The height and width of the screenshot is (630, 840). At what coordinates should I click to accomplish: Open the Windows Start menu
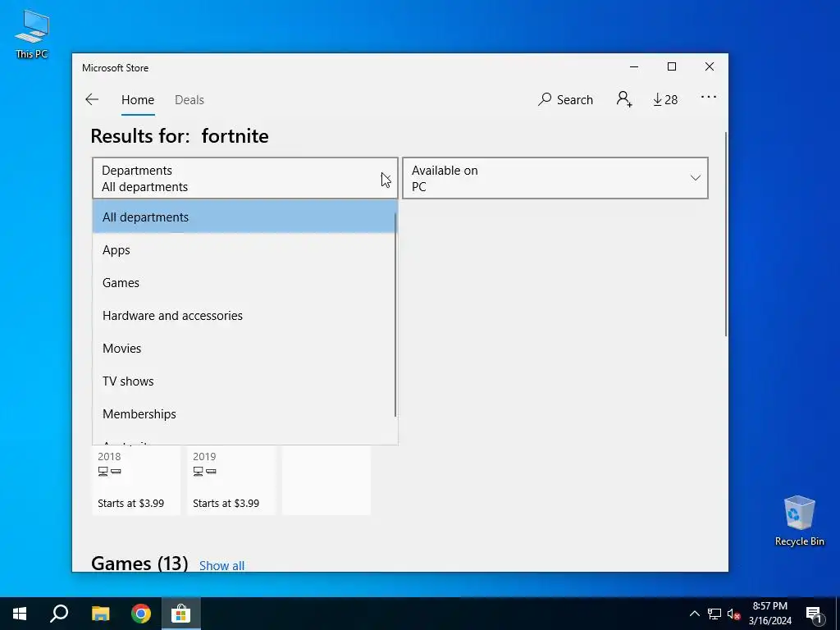click(x=20, y=614)
